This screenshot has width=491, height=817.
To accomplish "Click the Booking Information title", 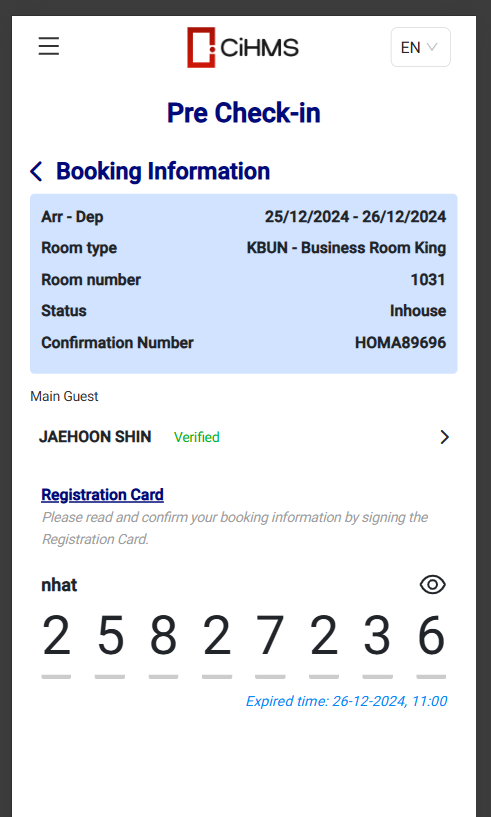I will click(163, 171).
